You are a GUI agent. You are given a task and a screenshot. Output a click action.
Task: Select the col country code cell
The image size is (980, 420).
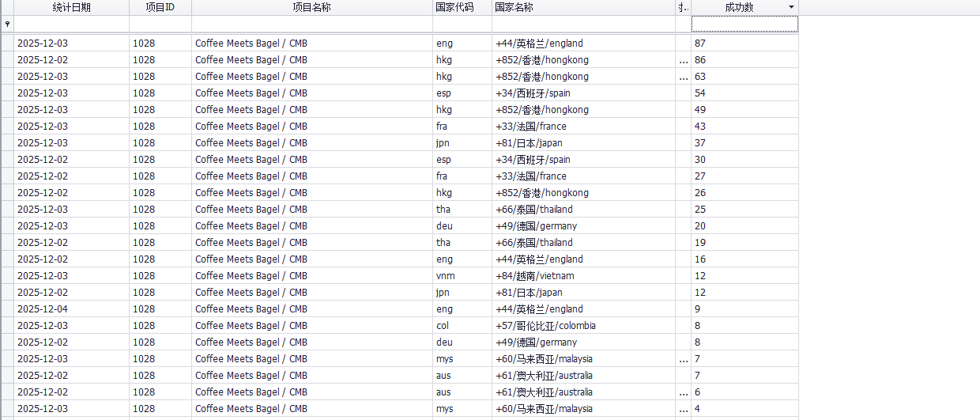(x=462, y=326)
